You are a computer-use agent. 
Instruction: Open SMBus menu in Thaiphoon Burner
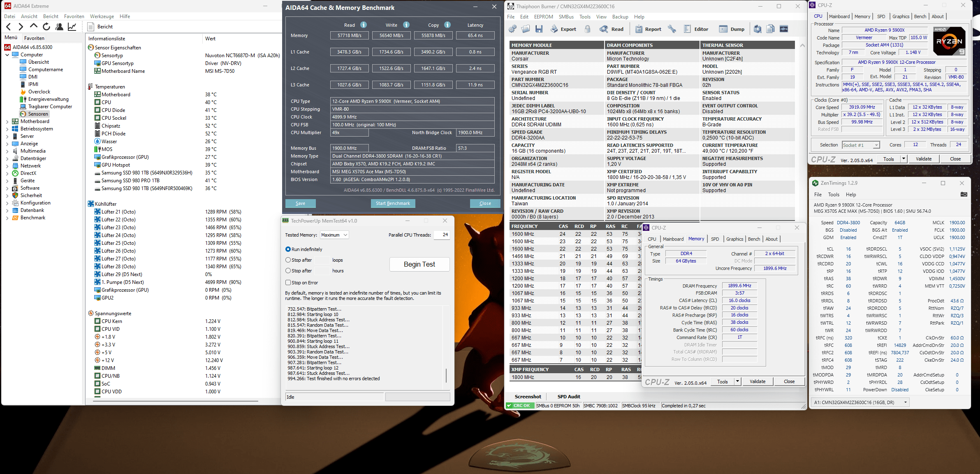coord(566,17)
